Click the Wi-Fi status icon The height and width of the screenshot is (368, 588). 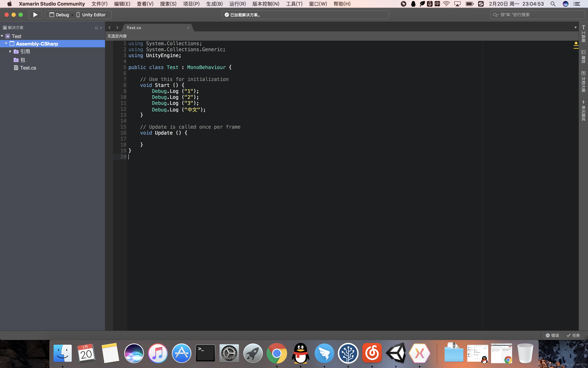click(x=446, y=4)
